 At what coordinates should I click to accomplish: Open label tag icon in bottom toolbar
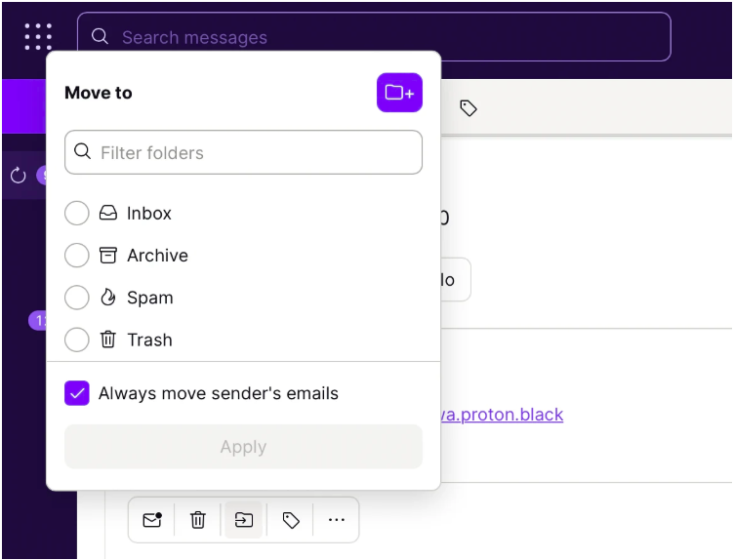tap(291, 520)
